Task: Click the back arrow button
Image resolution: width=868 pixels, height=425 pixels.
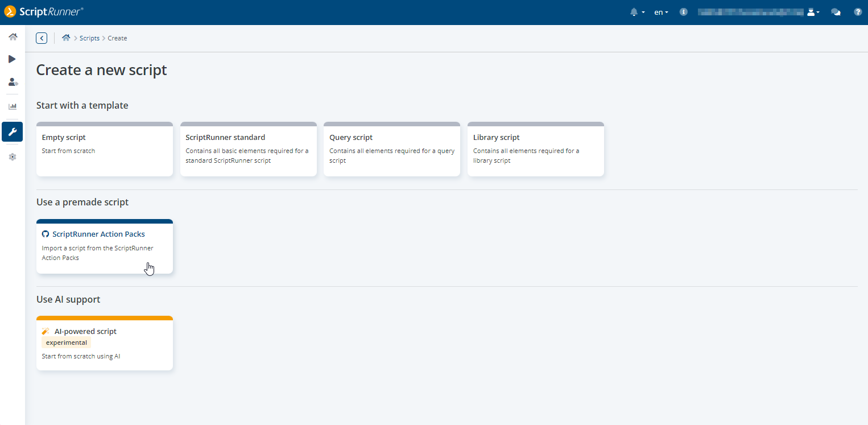Action: pos(42,38)
